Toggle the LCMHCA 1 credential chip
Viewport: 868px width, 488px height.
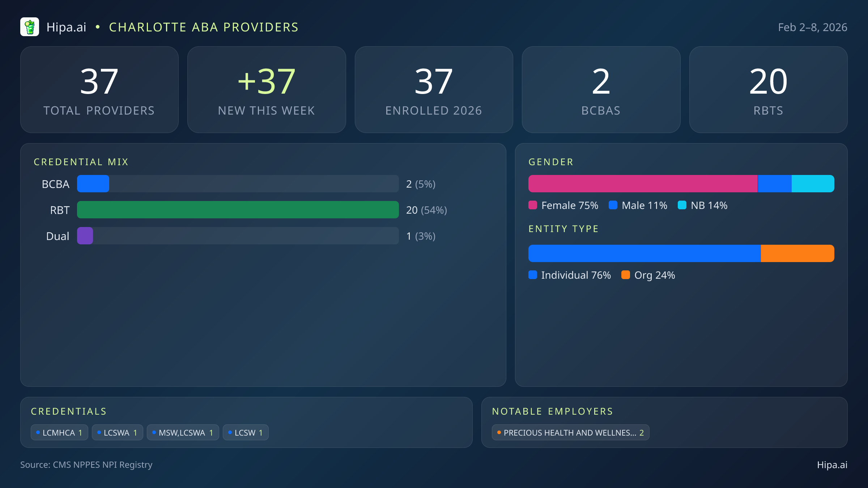pyautogui.click(x=59, y=432)
